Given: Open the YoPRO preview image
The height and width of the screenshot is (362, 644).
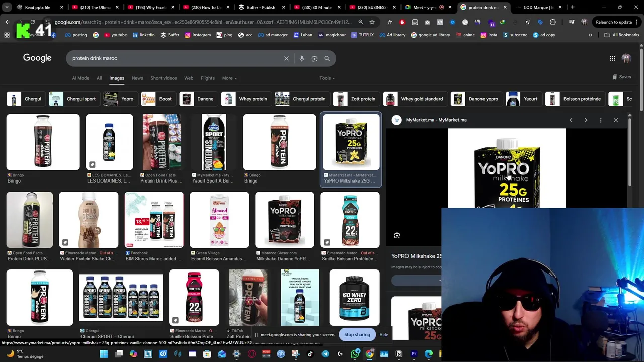Looking at the screenshot, I should (507, 168).
